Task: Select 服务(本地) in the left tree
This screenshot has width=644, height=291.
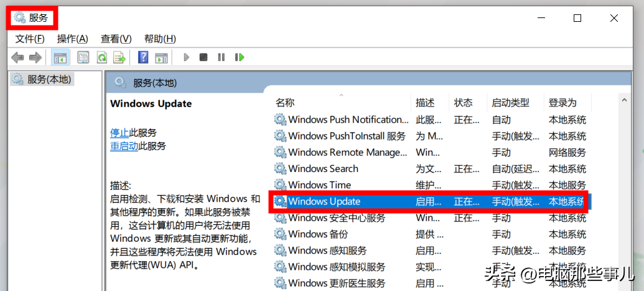Action: (x=42, y=79)
